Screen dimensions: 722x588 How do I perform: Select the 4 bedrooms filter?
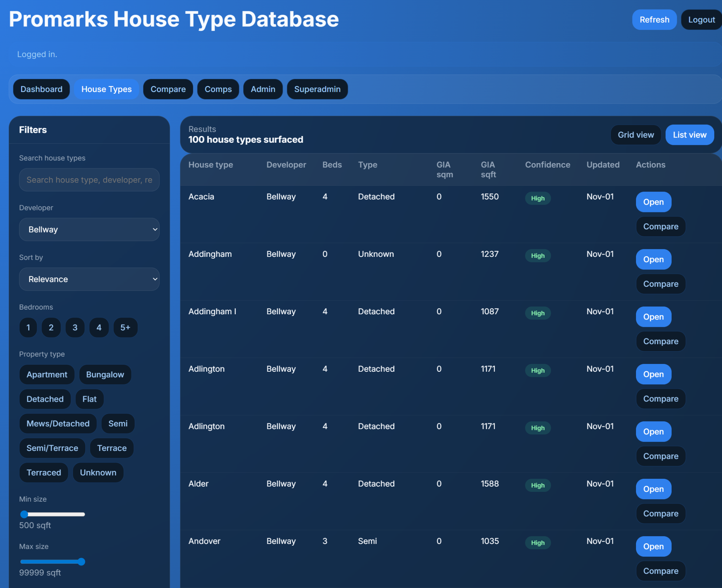(x=99, y=327)
